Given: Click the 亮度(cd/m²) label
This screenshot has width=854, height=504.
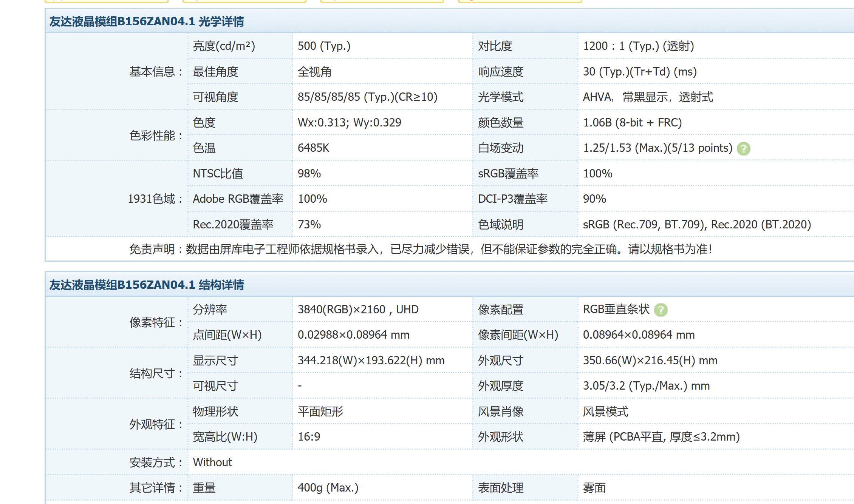Looking at the screenshot, I should 224,46.
